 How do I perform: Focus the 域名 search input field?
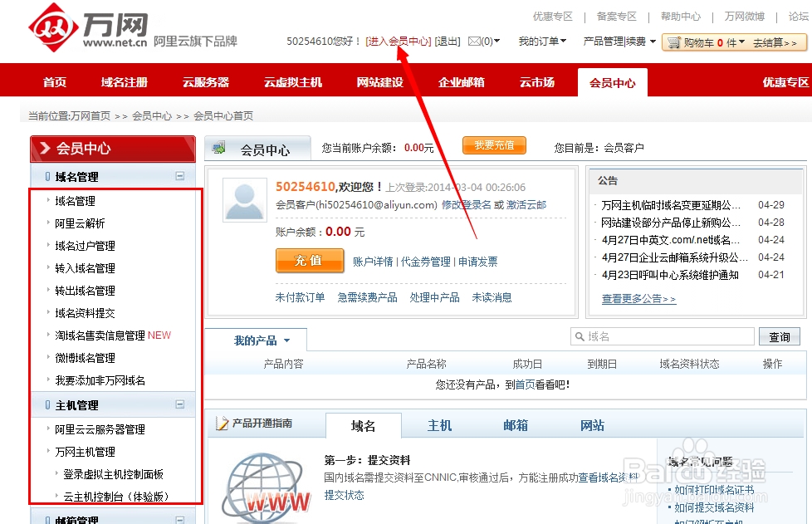coord(663,336)
